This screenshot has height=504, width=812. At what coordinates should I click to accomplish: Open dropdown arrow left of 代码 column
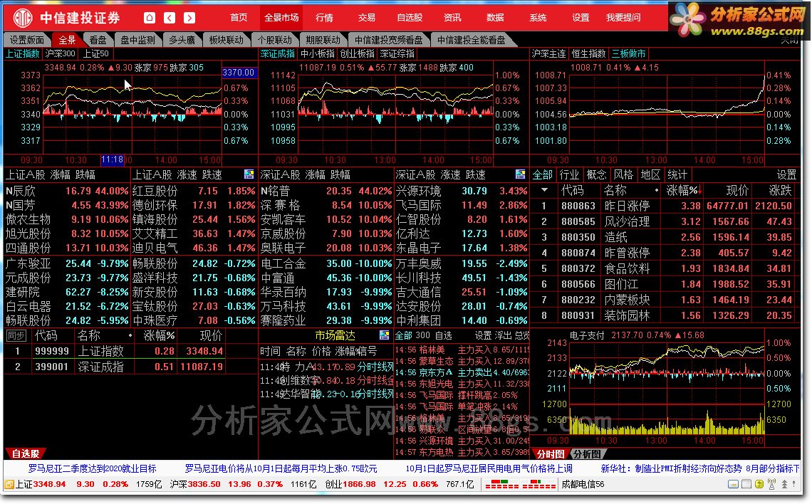pyautogui.click(x=544, y=190)
